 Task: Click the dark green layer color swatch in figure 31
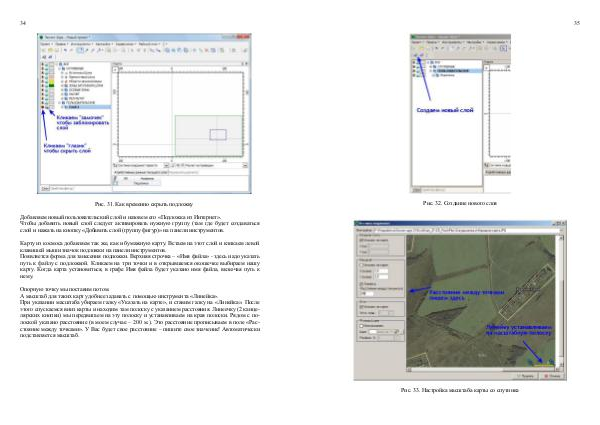[52, 85]
